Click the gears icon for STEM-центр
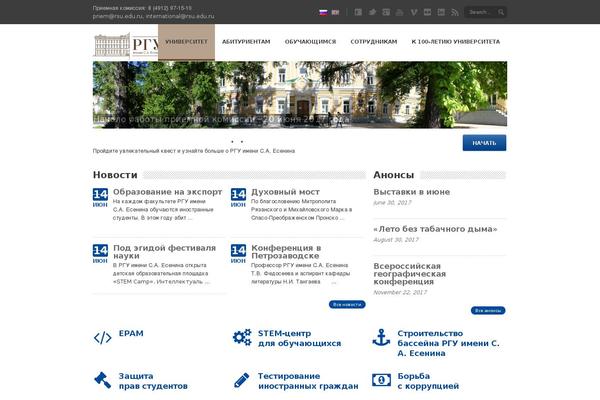The height and width of the screenshot is (400, 600). 242,337
